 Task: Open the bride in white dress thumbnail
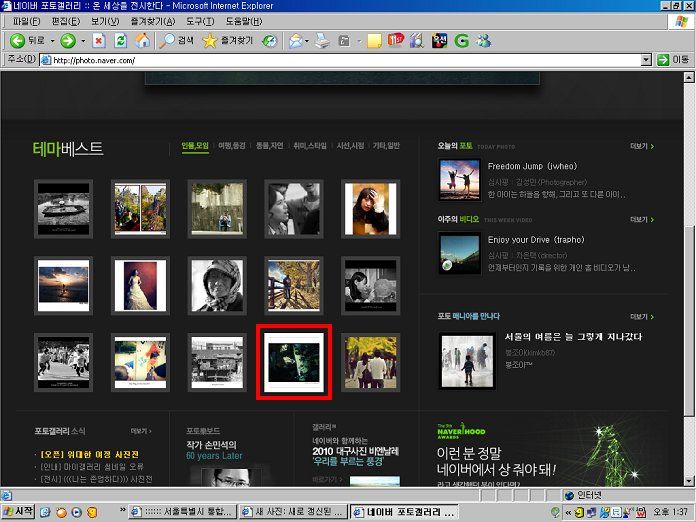(140, 286)
